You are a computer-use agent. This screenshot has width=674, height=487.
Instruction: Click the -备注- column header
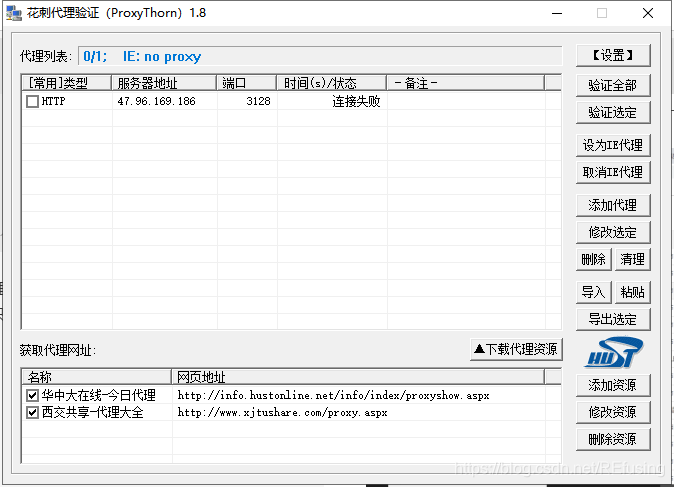[x=466, y=83]
